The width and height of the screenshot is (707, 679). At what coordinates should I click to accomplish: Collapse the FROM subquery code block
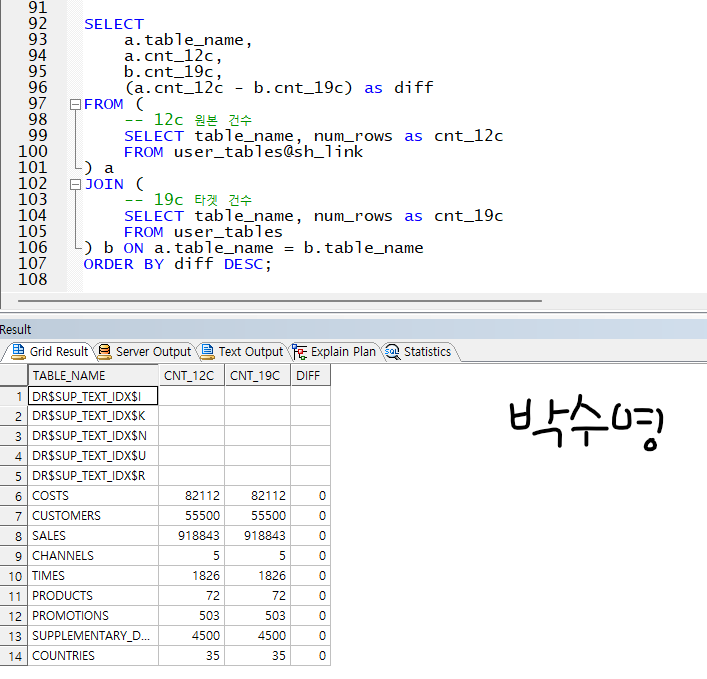pos(75,104)
